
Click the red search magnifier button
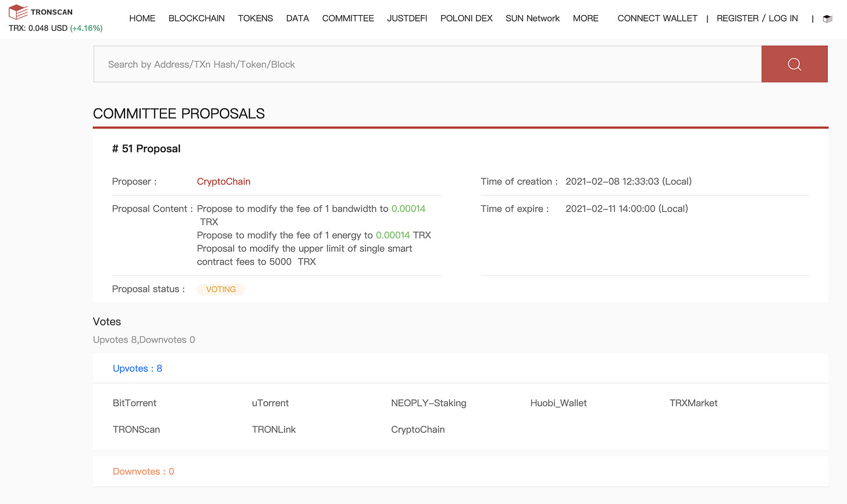tap(794, 64)
